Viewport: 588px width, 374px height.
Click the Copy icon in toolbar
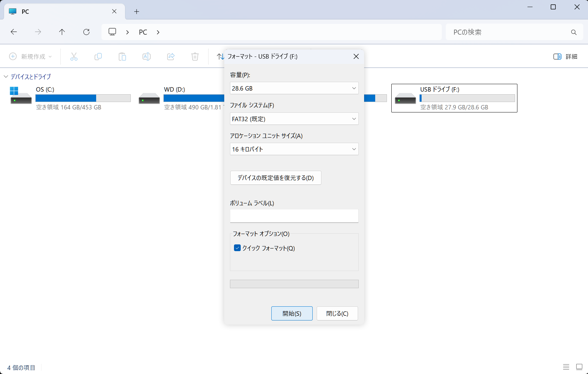coord(98,57)
